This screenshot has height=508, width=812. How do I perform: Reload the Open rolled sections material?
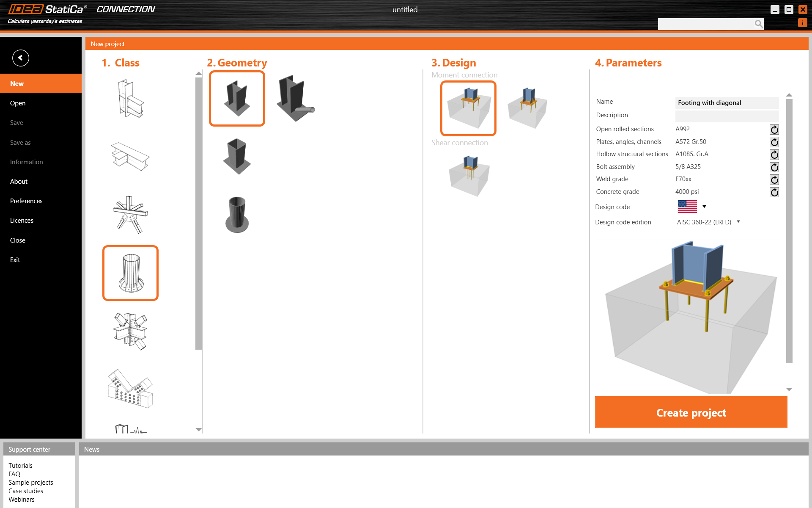click(x=774, y=130)
